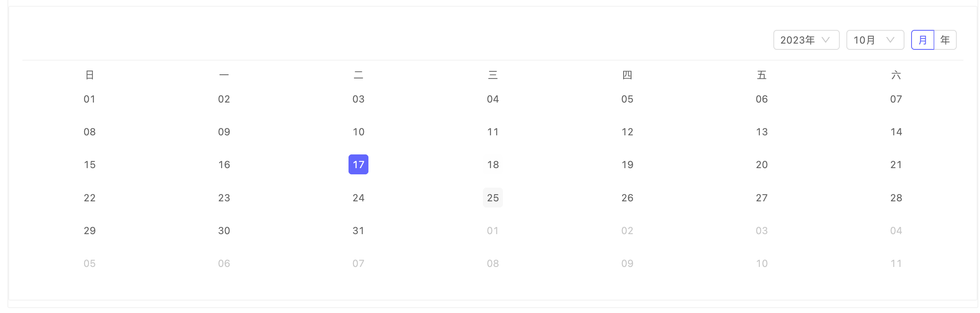Pick date 18 next to the selected day
Viewport: 980px width, 313px height.
[x=493, y=164]
